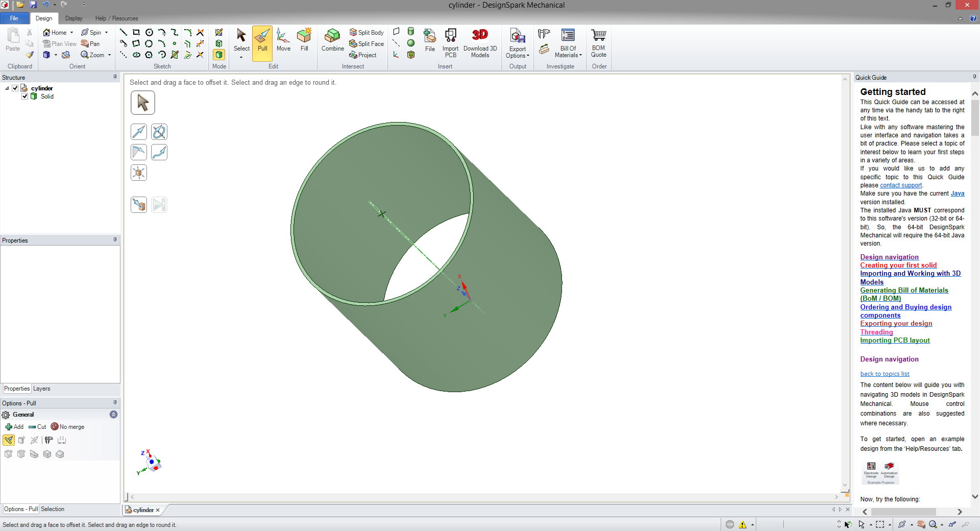980x531 pixels.
Task: Collapse the General options section
Action: 113,415
